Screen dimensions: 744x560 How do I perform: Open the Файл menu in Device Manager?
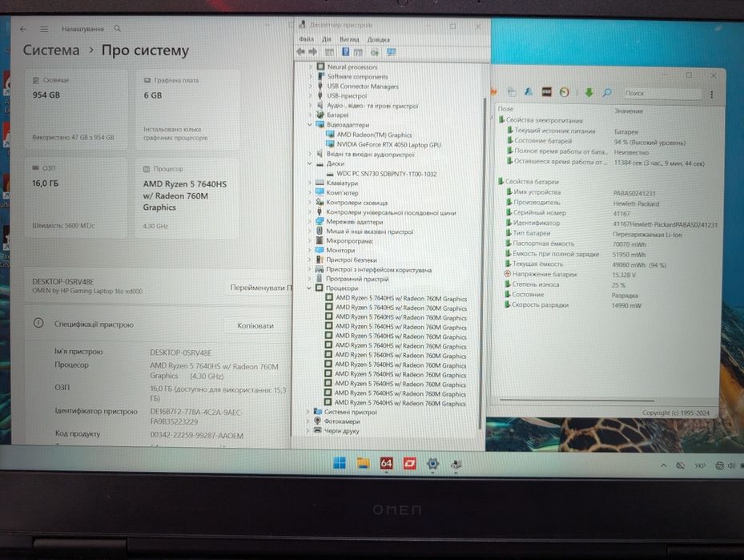pyautogui.click(x=306, y=39)
